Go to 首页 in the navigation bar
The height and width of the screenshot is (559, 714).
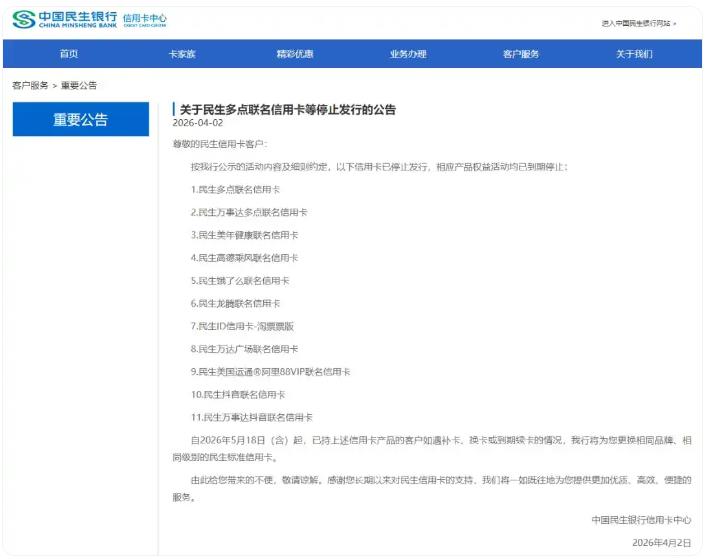tap(69, 54)
